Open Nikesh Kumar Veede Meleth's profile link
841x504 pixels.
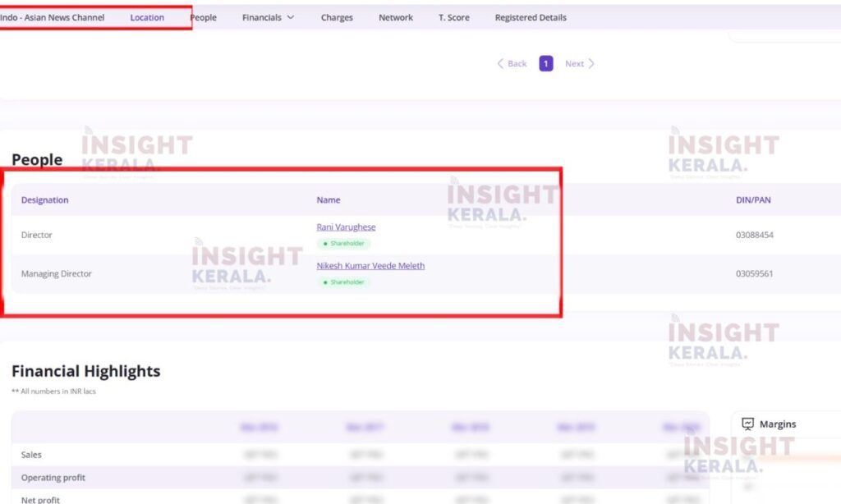(x=370, y=266)
